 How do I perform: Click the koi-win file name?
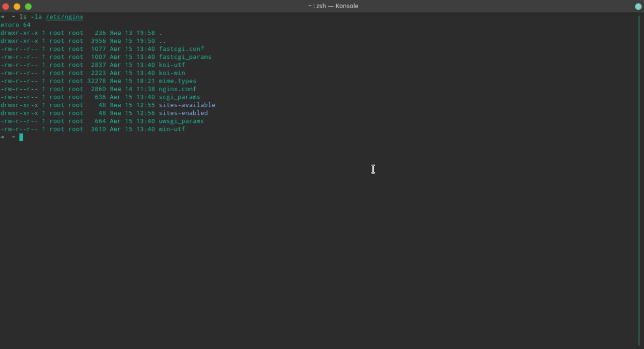[172, 73]
